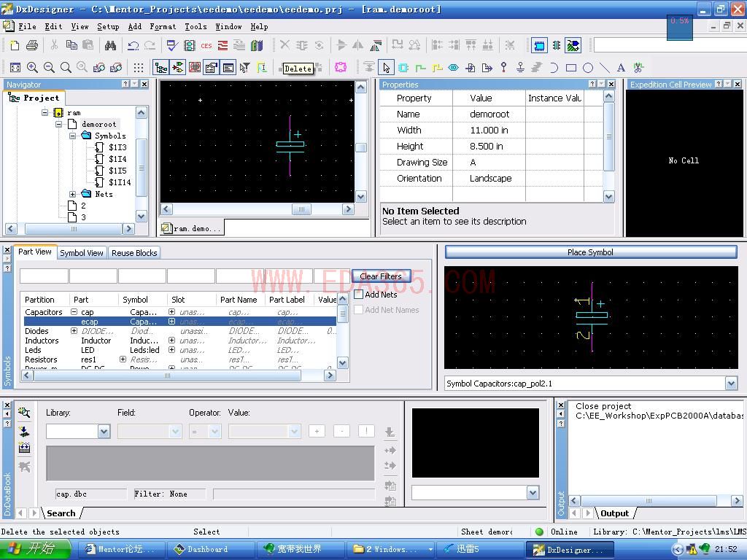Toggle the grid dots display button
747x560 pixels.
[139, 68]
